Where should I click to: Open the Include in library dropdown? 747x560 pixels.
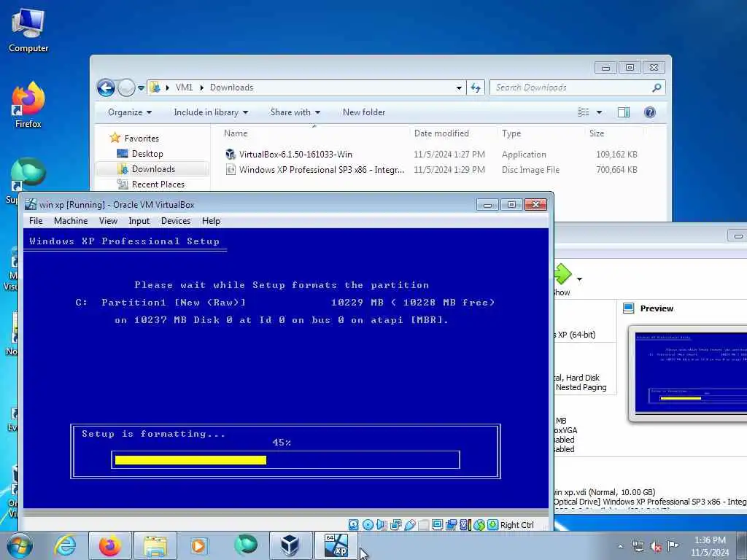coord(211,112)
